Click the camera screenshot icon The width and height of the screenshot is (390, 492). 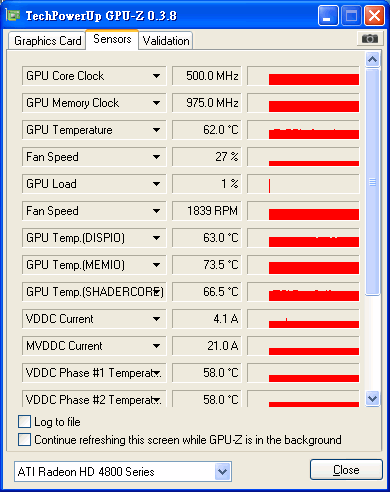click(x=370, y=39)
